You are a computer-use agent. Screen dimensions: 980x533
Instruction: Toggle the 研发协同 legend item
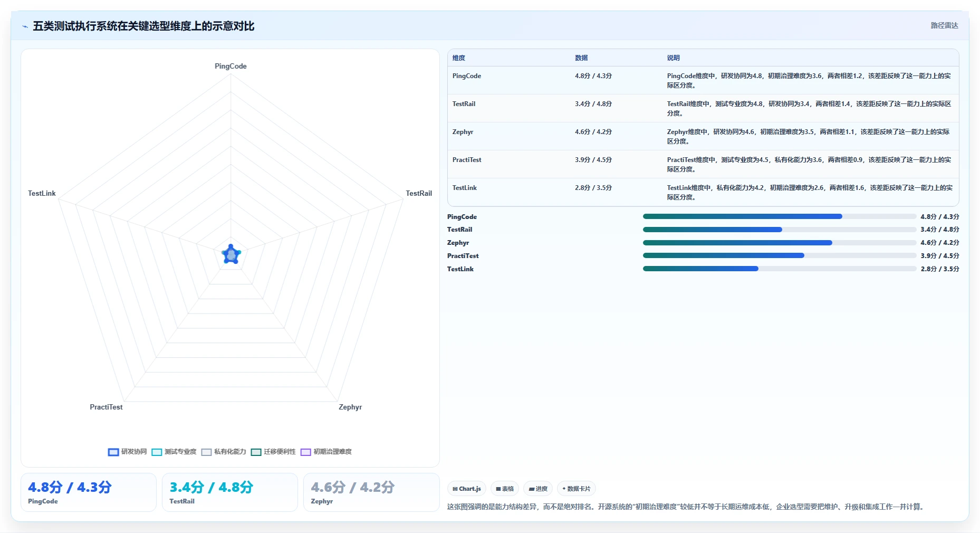[x=128, y=452]
